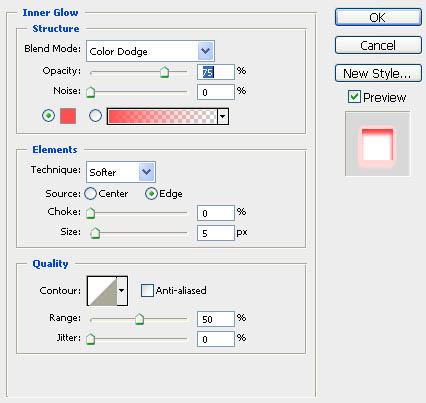Click the Range slider handle
This screenshot has width=426, height=403.
pos(139,319)
